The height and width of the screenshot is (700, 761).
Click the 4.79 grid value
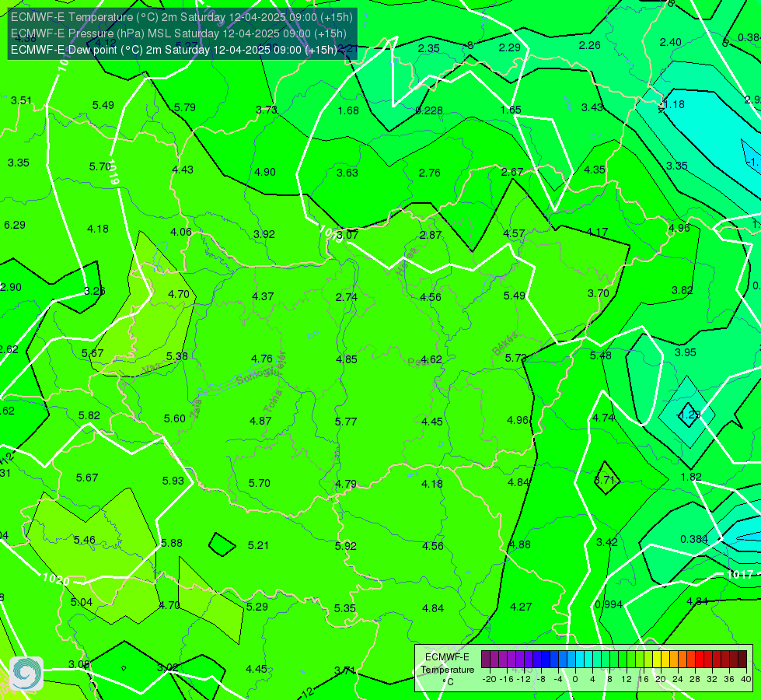coord(346,484)
